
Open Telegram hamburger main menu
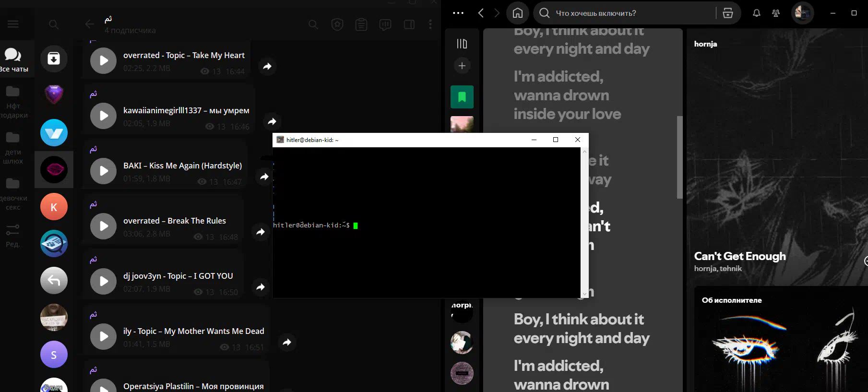tap(13, 24)
